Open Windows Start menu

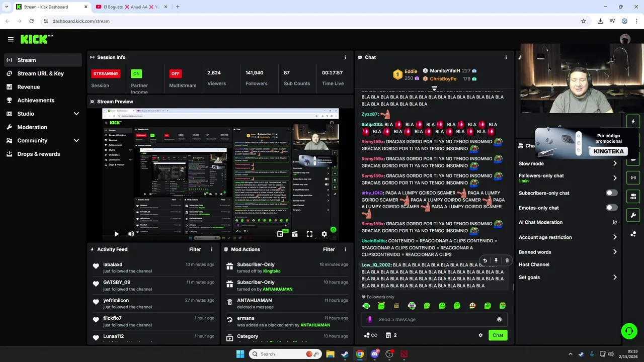(240, 354)
